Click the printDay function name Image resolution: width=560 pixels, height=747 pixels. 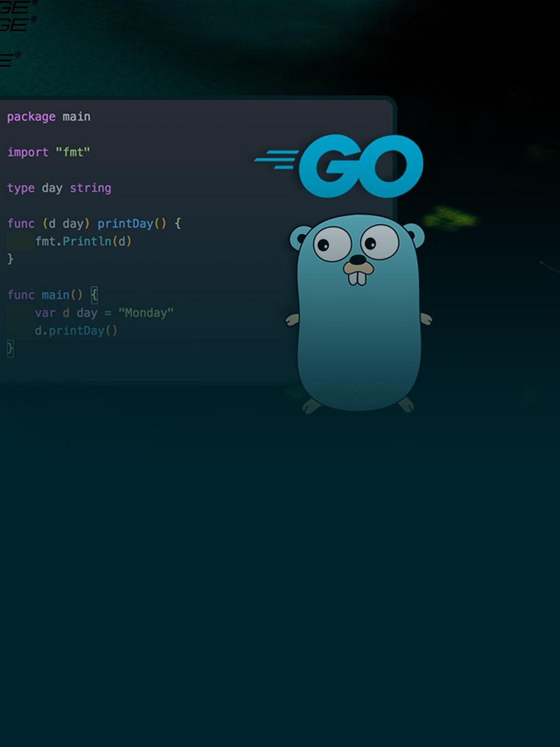[125, 223]
